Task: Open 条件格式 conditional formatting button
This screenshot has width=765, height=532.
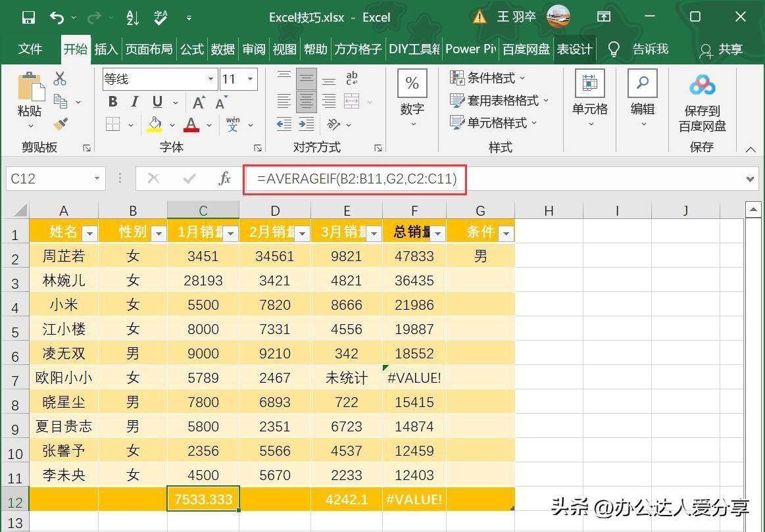Action: click(488, 78)
